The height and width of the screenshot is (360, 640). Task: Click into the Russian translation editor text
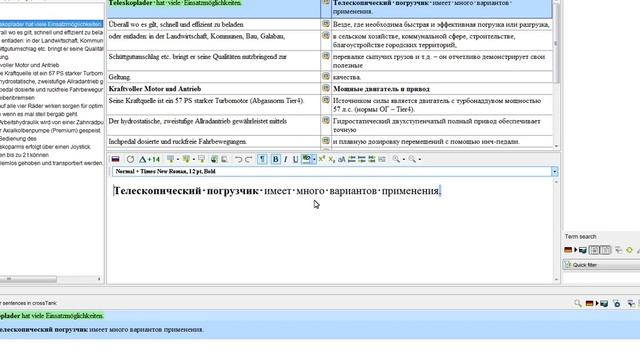coord(277,191)
